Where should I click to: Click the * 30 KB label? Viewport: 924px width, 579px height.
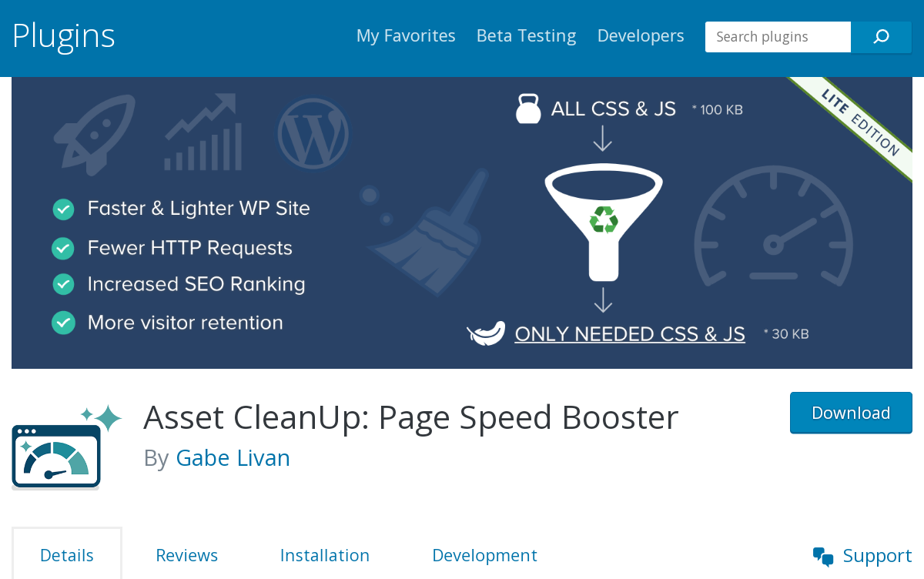coord(786,334)
